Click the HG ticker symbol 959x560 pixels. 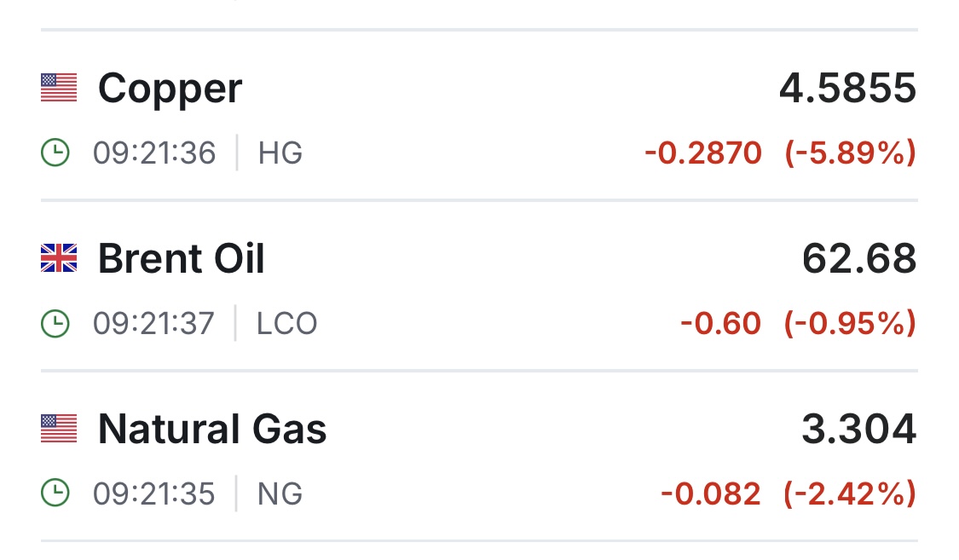point(280,153)
